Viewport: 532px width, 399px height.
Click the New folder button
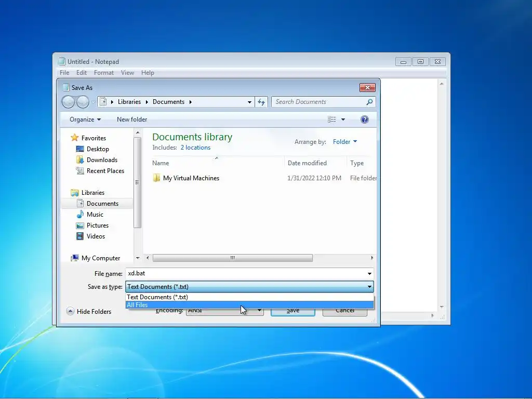(x=132, y=119)
